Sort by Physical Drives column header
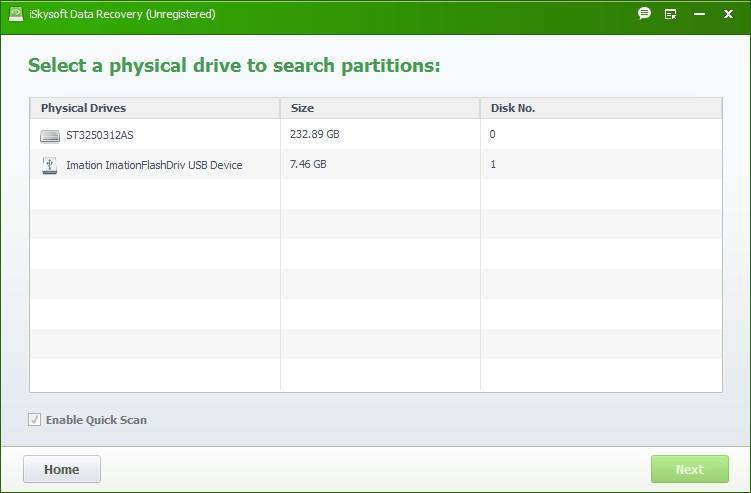The width and height of the screenshot is (751, 493). pos(155,108)
